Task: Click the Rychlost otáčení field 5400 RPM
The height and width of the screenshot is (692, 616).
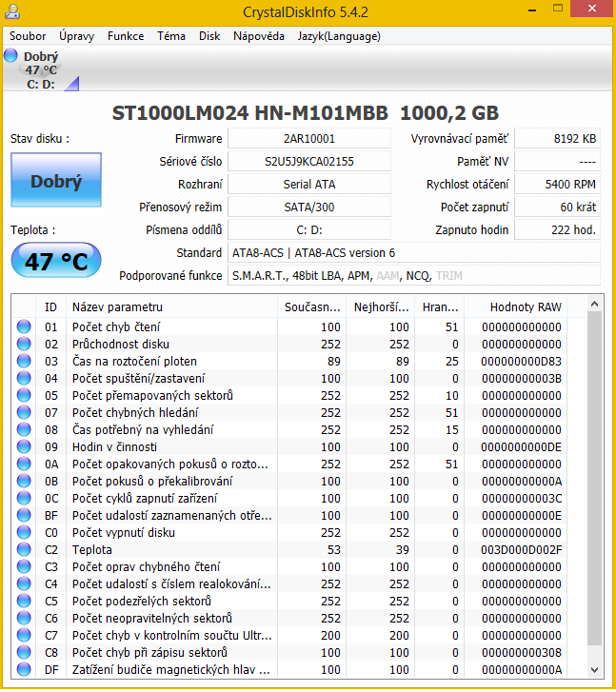Action: [557, 185]
